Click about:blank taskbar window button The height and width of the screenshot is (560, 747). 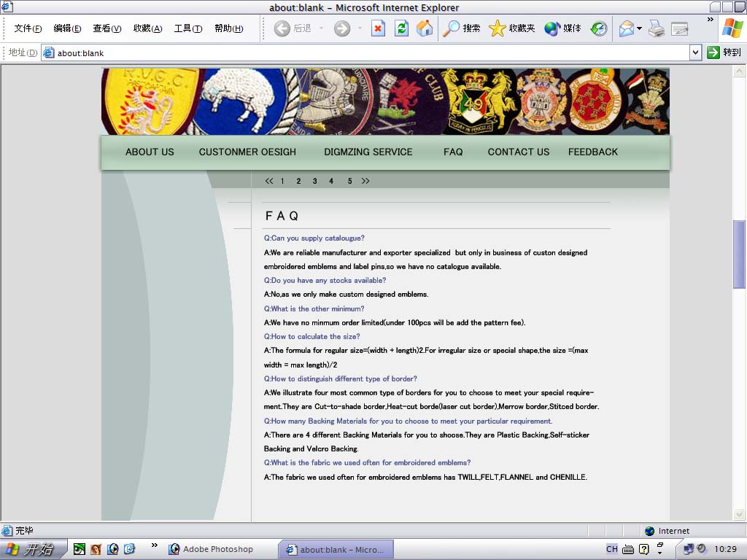pos(336,550)
